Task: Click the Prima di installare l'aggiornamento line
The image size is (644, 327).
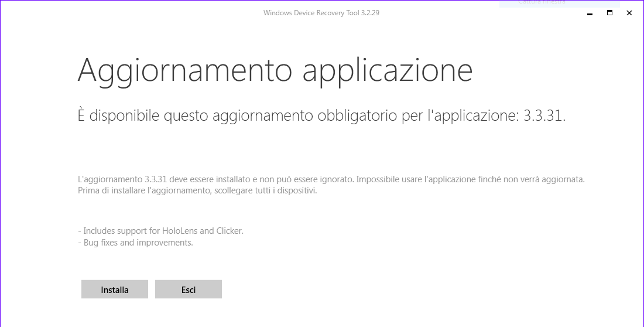Action: click(x=197, y=191)
